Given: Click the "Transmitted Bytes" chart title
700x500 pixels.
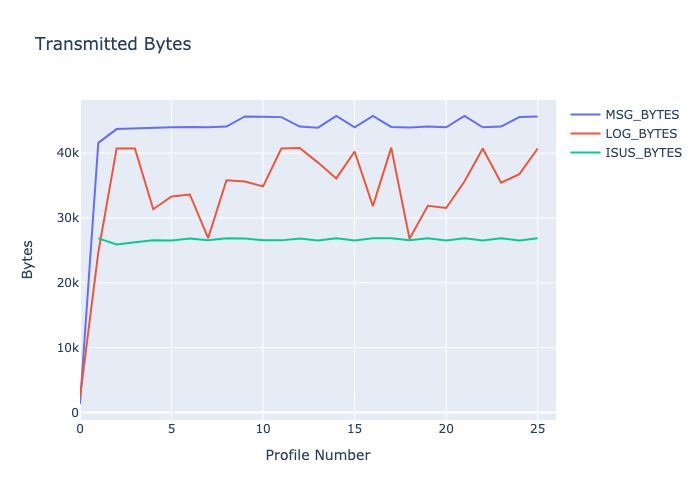Looking at the screenshot, I should point(113,44).
